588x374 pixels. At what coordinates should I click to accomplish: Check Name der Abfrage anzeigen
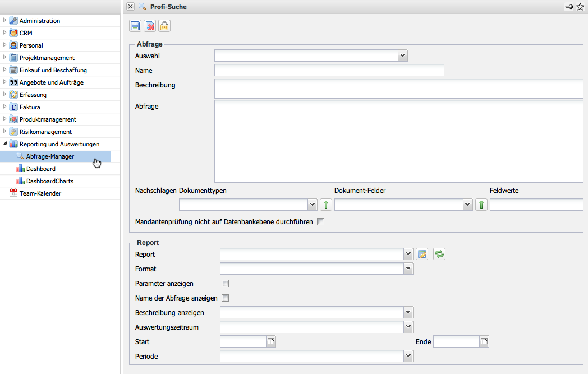tap(226, 298)
